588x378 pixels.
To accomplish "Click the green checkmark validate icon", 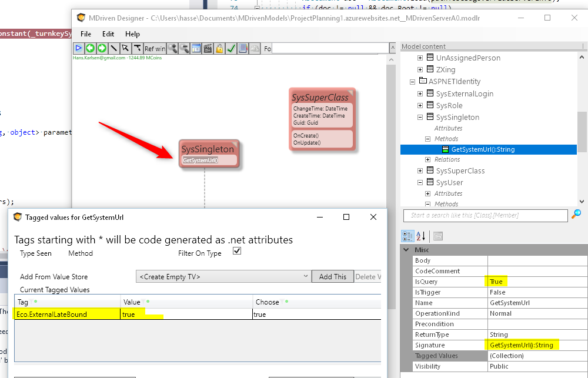I will (x=231, y=48).
